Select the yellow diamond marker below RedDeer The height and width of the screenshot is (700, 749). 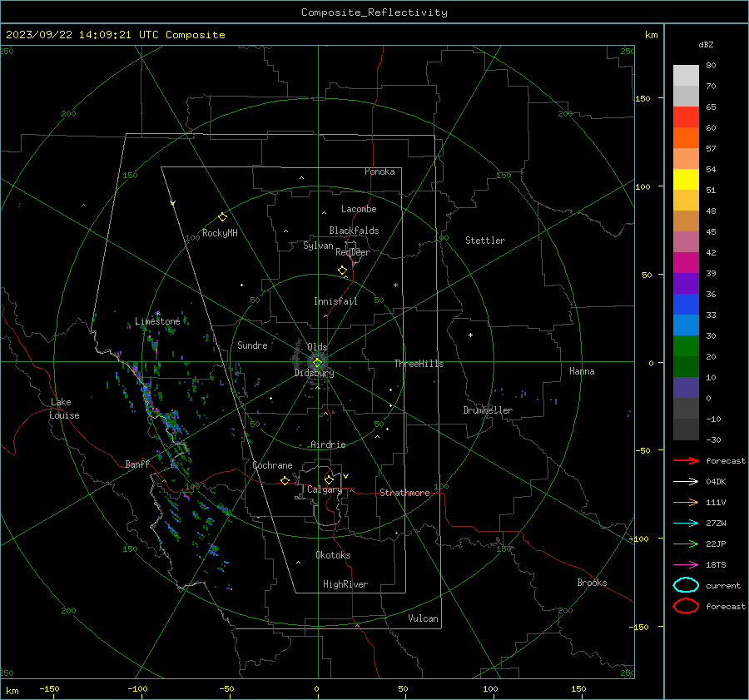342,271
